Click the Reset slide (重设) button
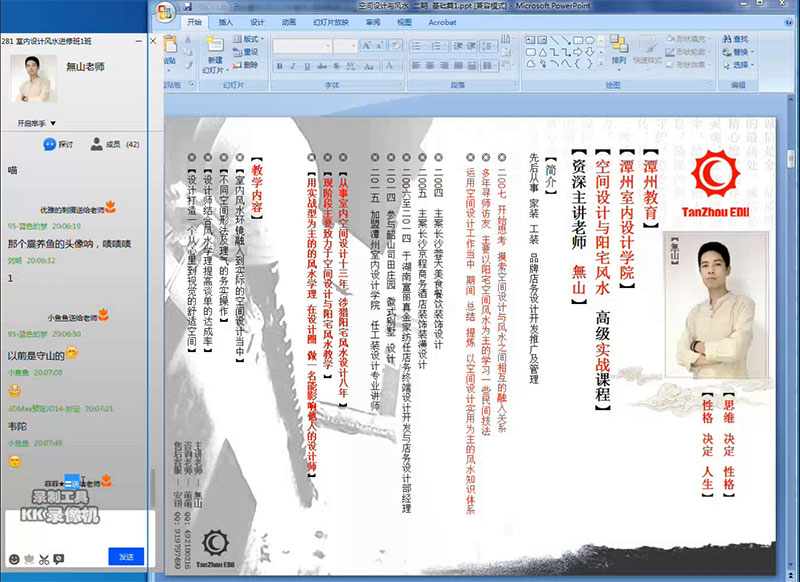The width and height of the screenshot is (800, 582). [246, 52]
